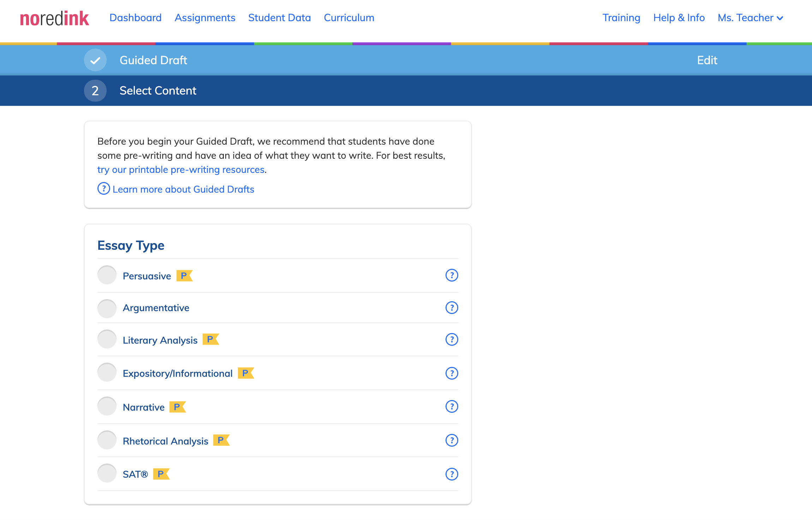Image resolution: width=812 pixels, height=520 pixels.
Task: Click the Premium flag beside Expository/Informational
Action: tap(246, 373)
